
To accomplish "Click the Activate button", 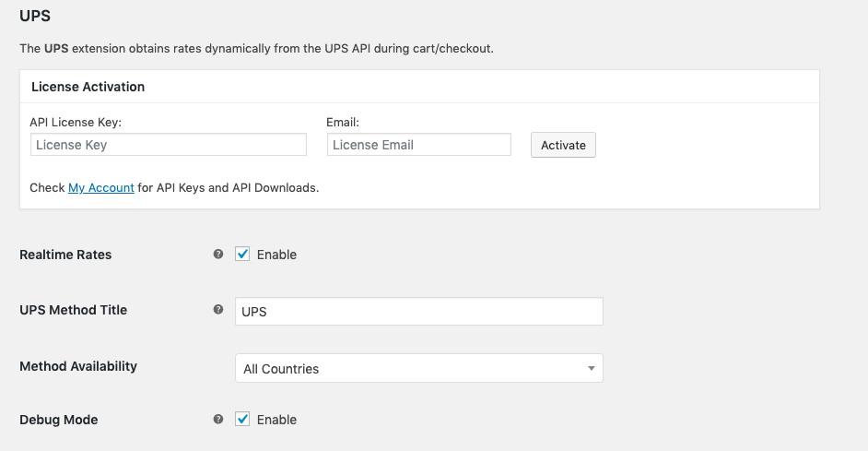I will click(563, 145).
